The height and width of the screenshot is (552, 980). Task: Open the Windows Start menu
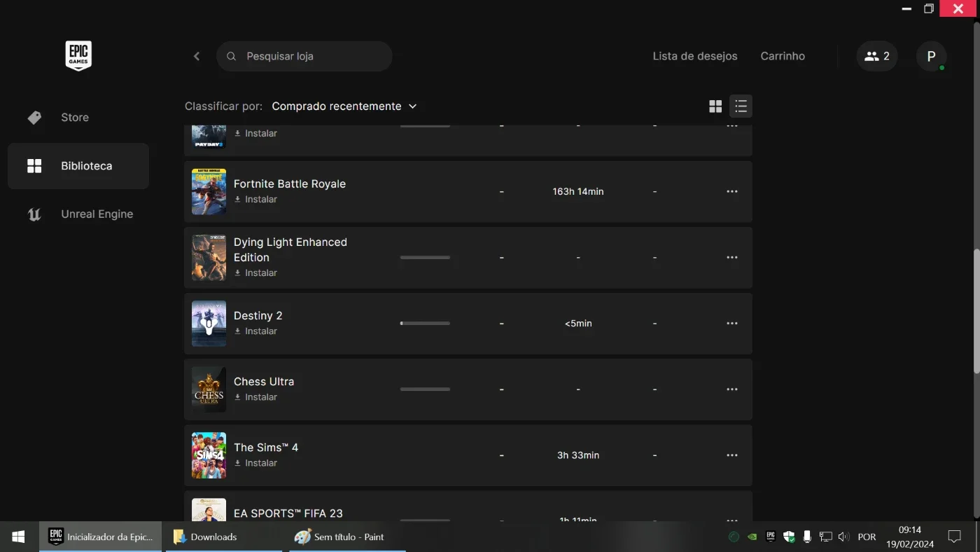tap(19, 537)
